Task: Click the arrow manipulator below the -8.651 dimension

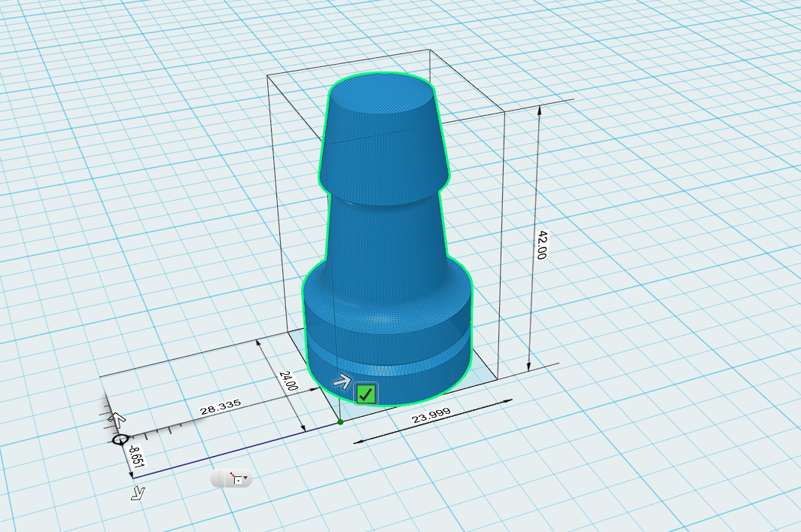Action: 139,493
